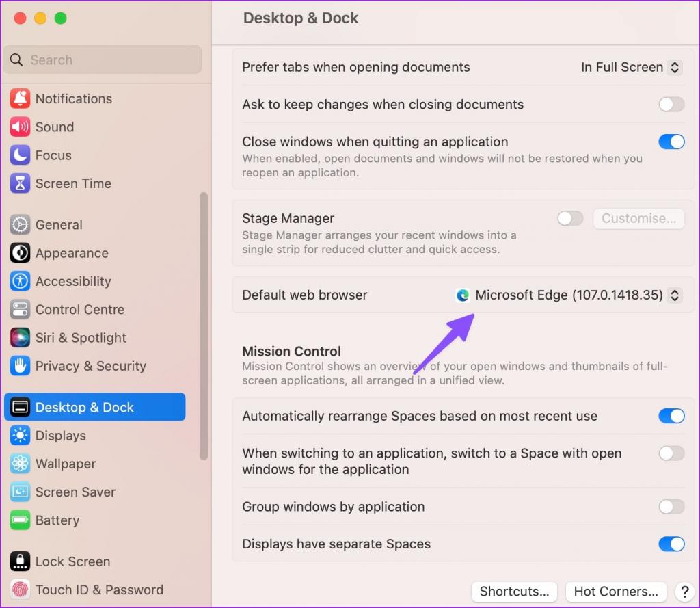
Task: Click the Screen Time hourglass icon
Action: point(20,183)
